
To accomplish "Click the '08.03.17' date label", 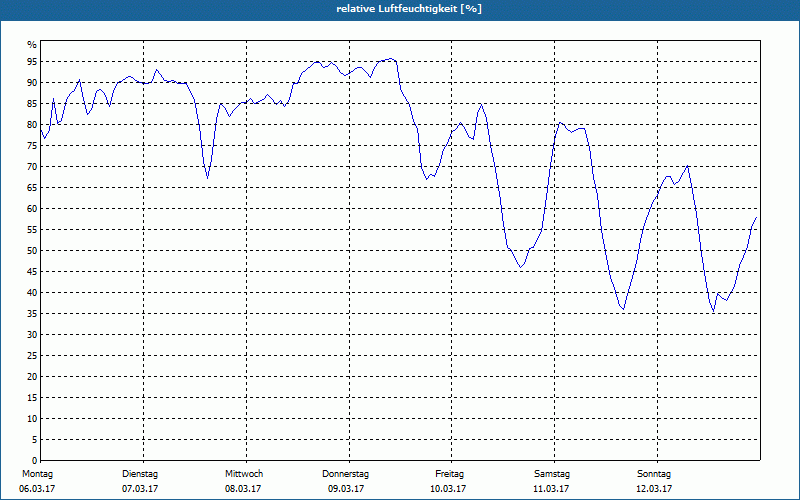I will pyautogui.click(x=243, y=489).
